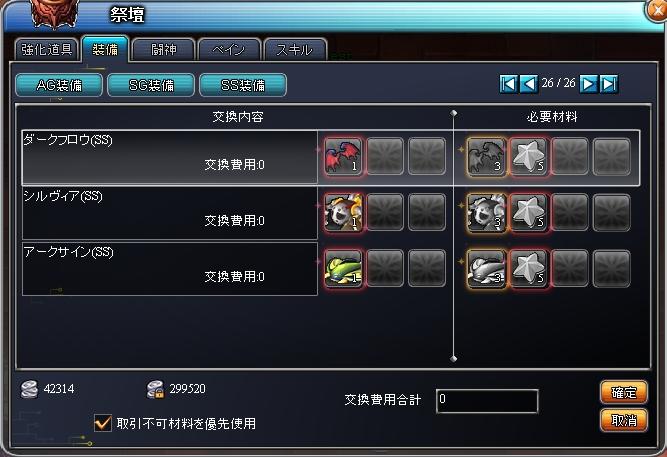Click the 確定 confirm button
The image size is (667, 457).
pyautogui.click(x=624, y=392)
